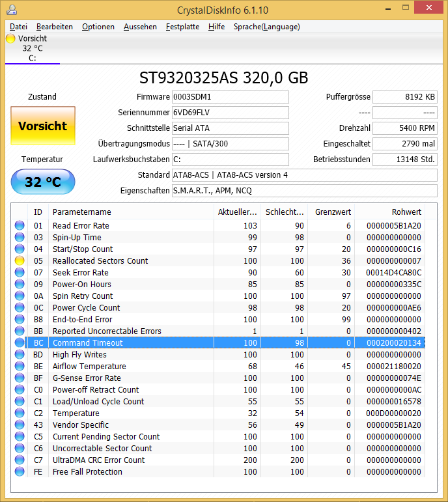Click the Aktueller... column header

click(x=237, y=212)
